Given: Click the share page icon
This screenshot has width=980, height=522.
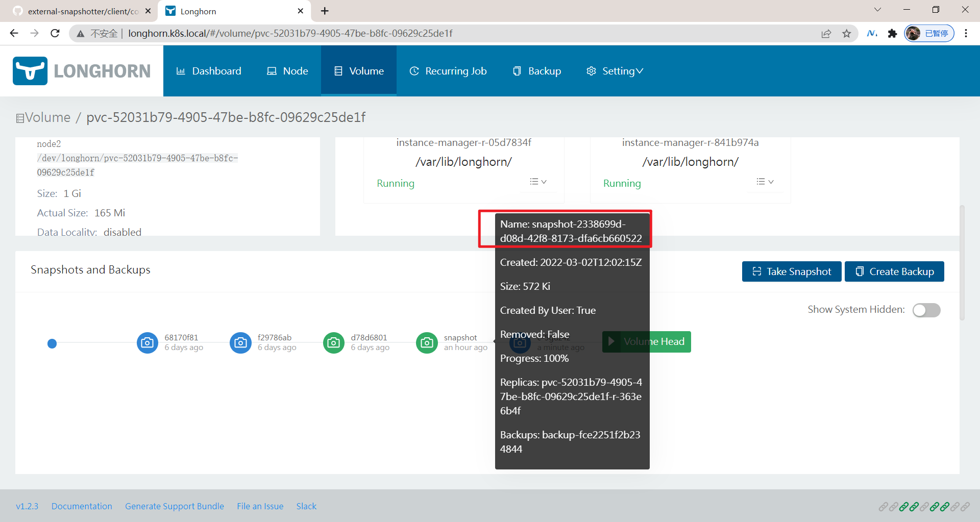Looking at the screenshot, I should [826, 34].
